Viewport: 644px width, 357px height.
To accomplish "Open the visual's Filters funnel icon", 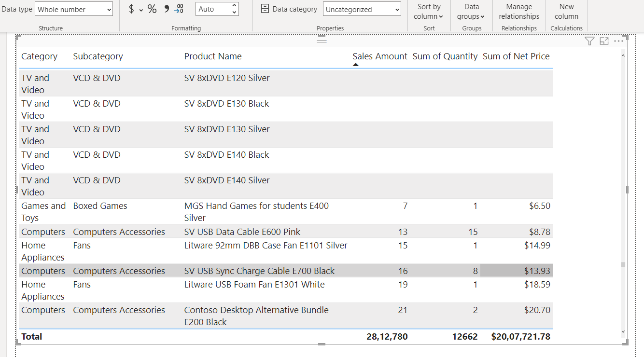I will pos(589,41).
